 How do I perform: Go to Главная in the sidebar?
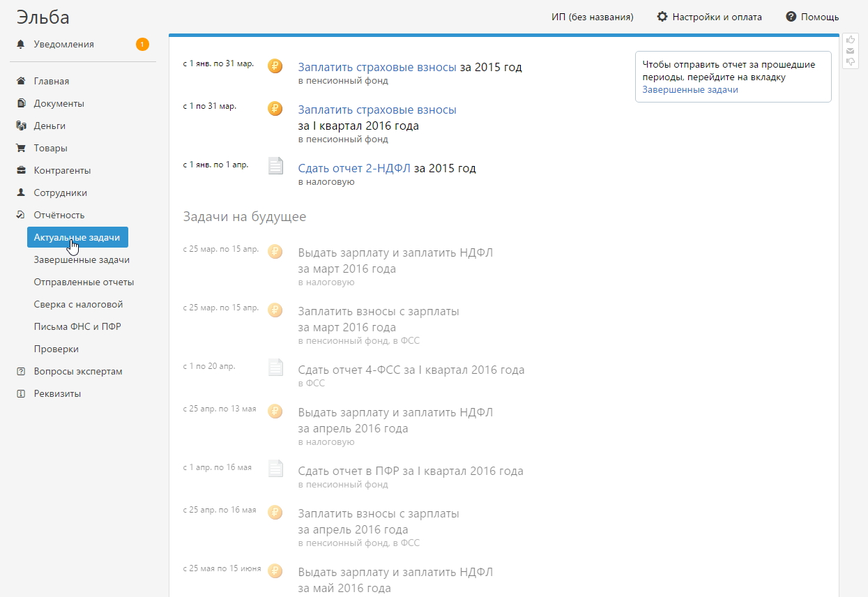pos(52,81)
